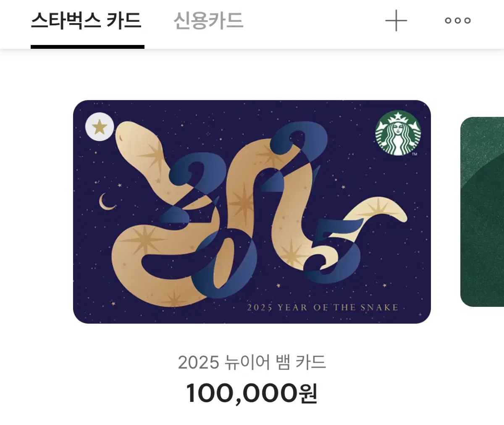Tap the snake's head on the card artwork
Screen dimensions: 504x425
click(130, 138)
